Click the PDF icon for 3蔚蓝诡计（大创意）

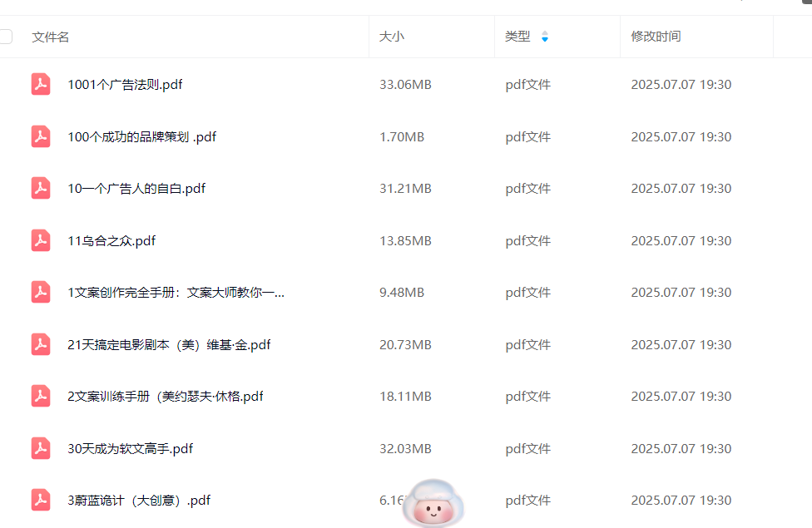[41, 501]
